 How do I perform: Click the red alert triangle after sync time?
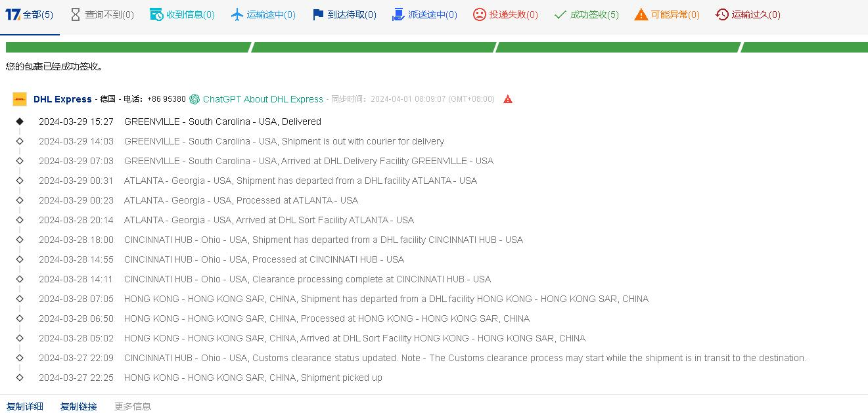click(508, 99)
